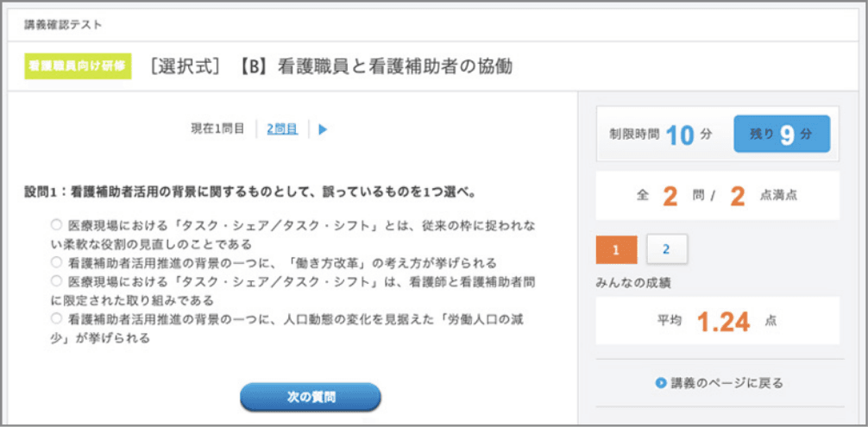Open the 2問目 link

click(282, 129)
